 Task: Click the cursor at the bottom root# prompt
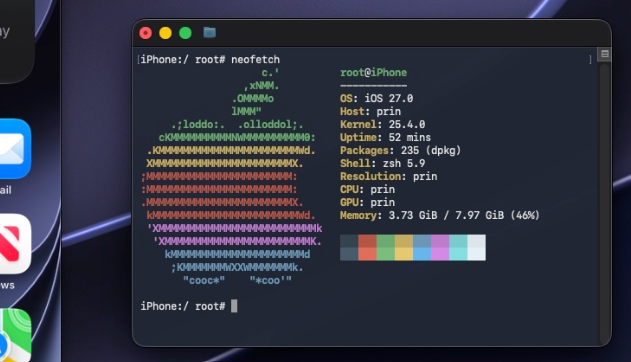point(234,306)
